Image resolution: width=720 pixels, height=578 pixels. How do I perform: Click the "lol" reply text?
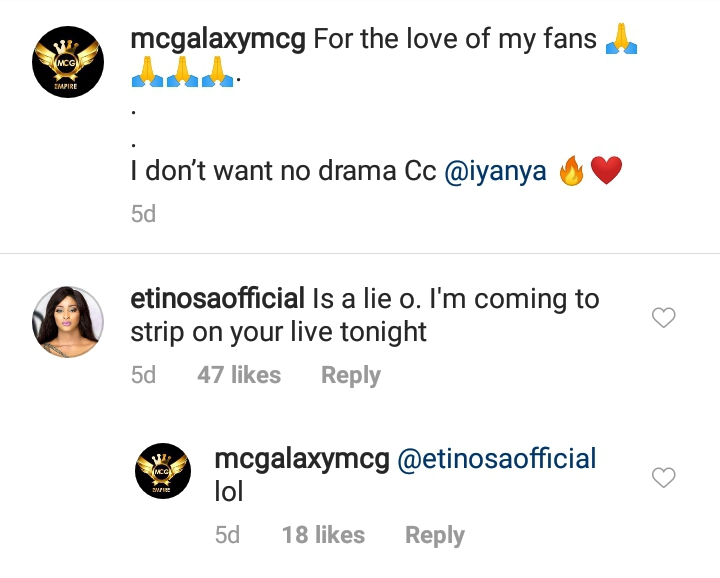[229, 492]
